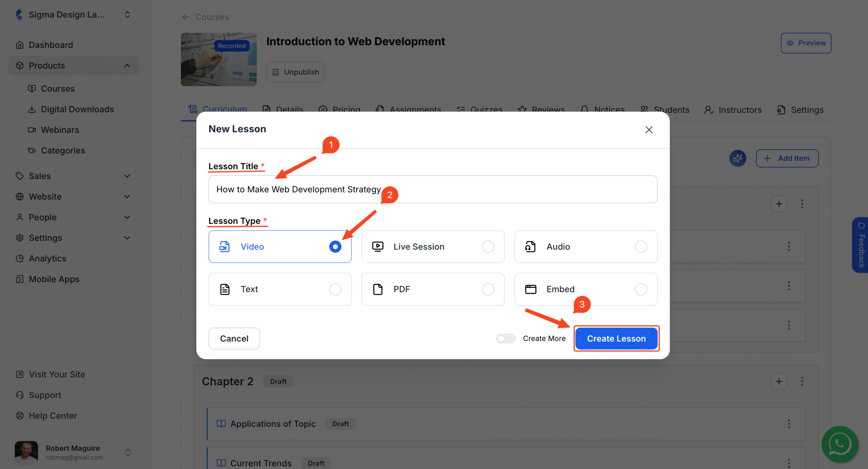The image size is (868, 469).
Task: Enable the Create More toggle
Action: point(506,338)
